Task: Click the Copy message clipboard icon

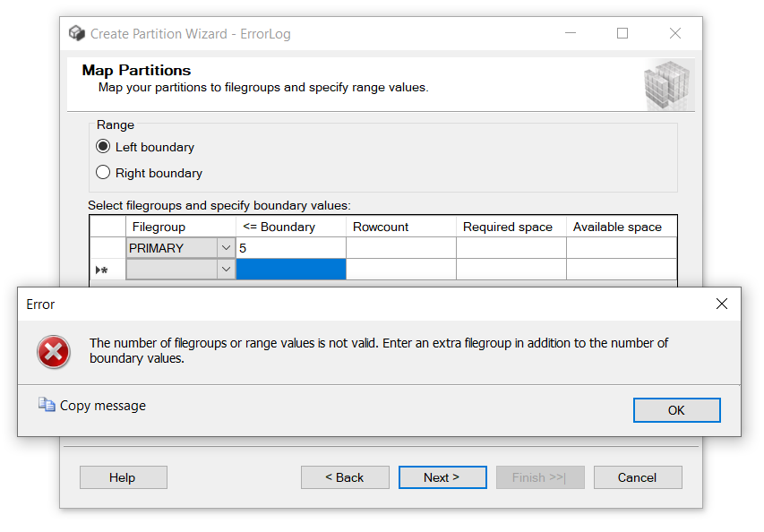Action: 46,405
